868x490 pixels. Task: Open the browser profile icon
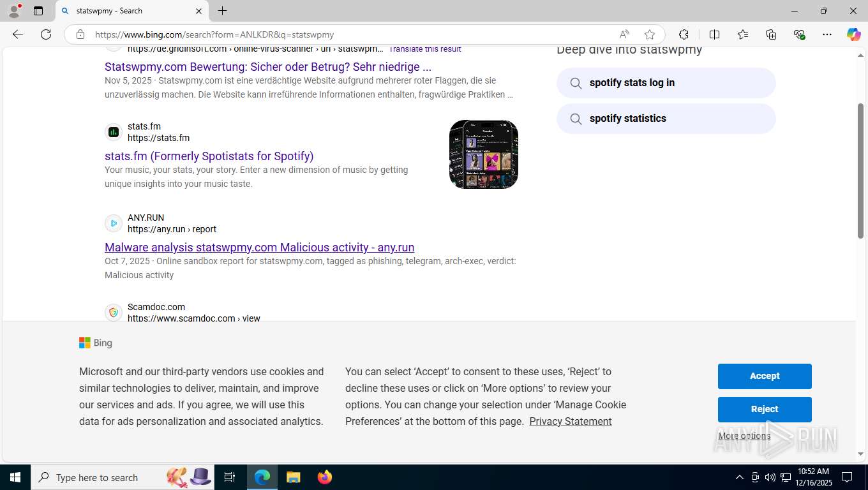14,11
